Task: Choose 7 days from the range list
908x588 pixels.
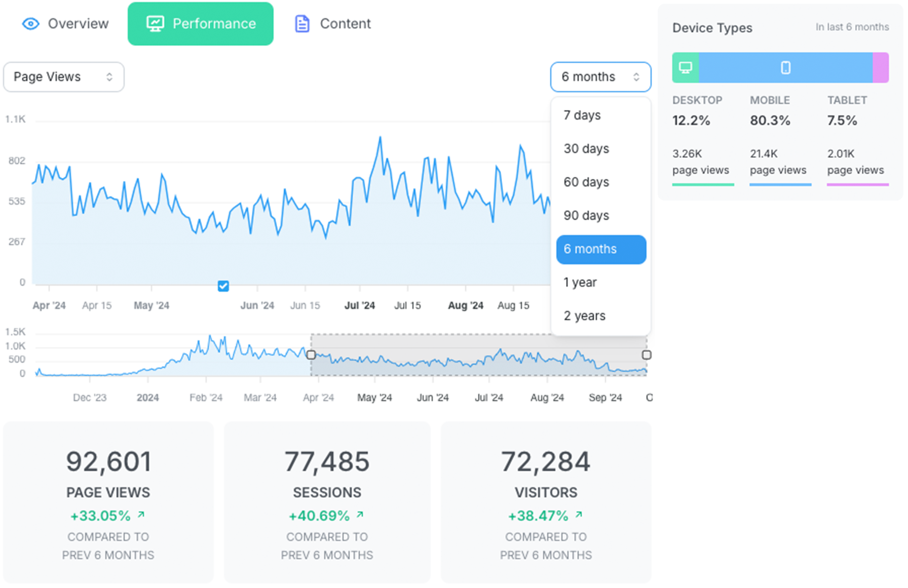Action: click(x=601, y=115)
